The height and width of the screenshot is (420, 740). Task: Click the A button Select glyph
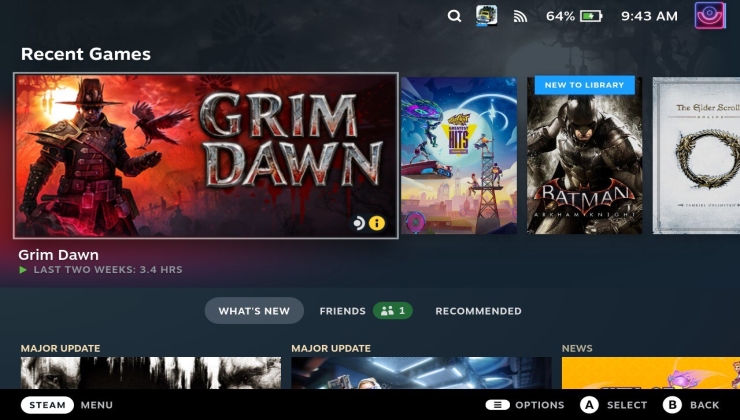pos(589,405)
